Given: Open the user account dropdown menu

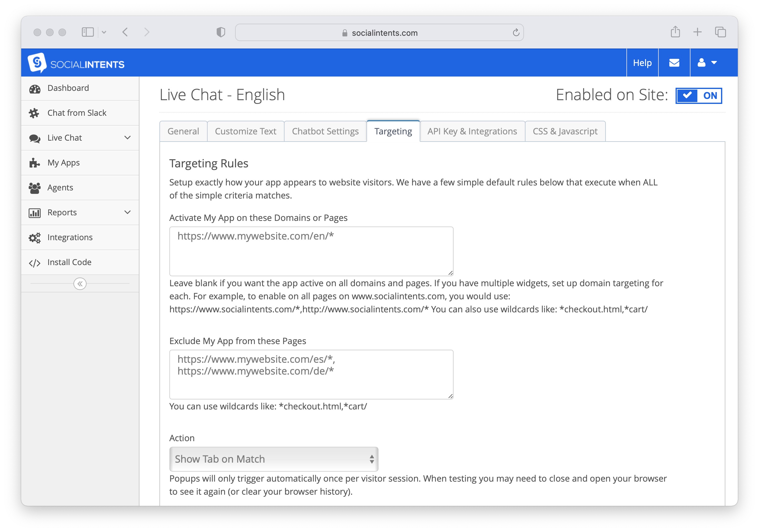Looking at the screenshot, I should pos(706,63).
